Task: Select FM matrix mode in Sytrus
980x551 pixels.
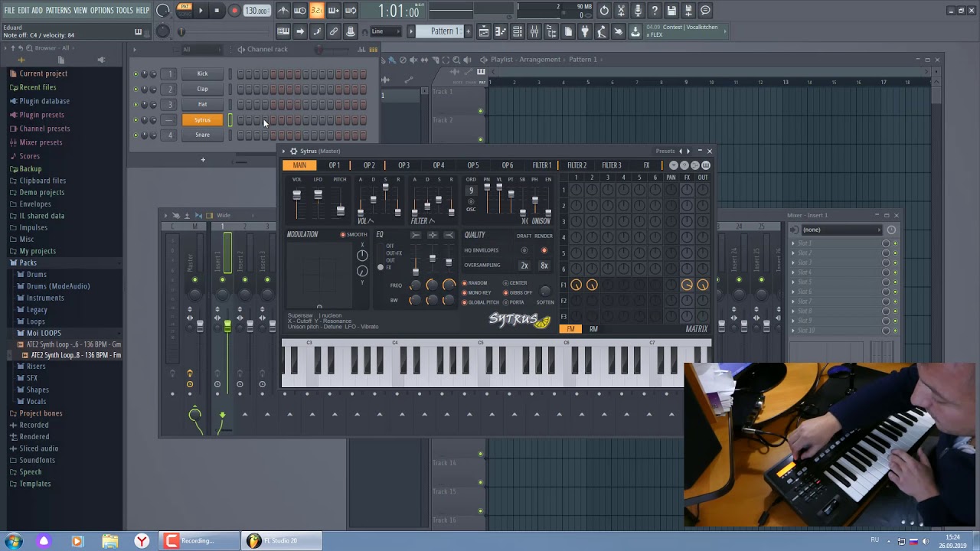Action: (570, 329)
